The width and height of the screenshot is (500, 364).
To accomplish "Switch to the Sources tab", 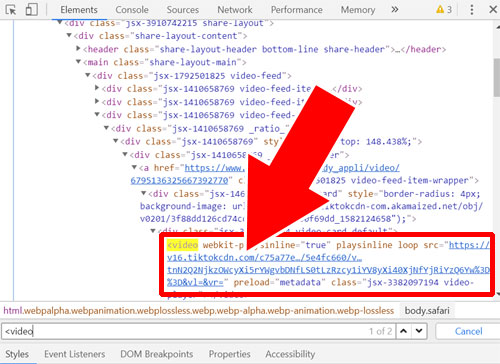I will point(183,10).
